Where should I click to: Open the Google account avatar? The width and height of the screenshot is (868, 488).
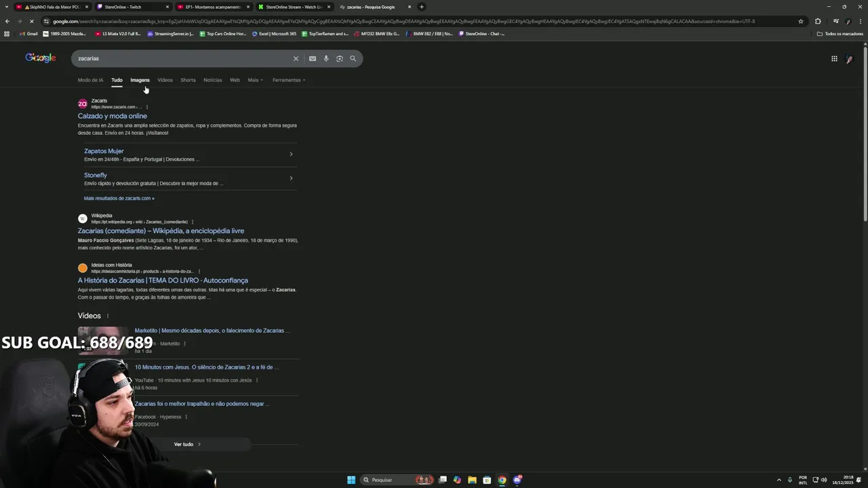(849, 59)
